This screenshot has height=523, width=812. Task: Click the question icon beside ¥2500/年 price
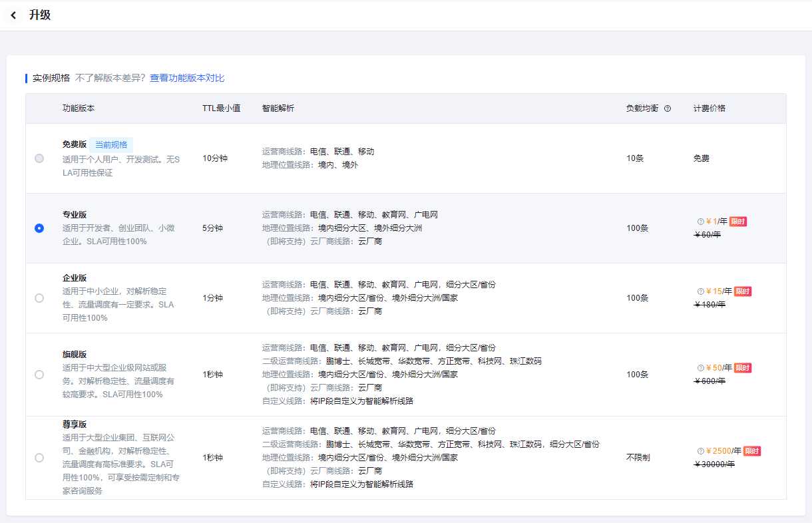(700, 451)
